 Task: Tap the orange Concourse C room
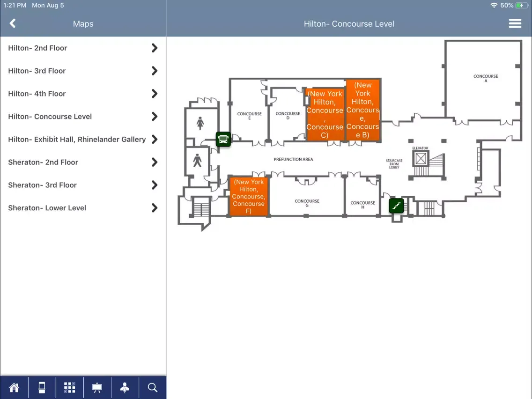pos(325,114)
